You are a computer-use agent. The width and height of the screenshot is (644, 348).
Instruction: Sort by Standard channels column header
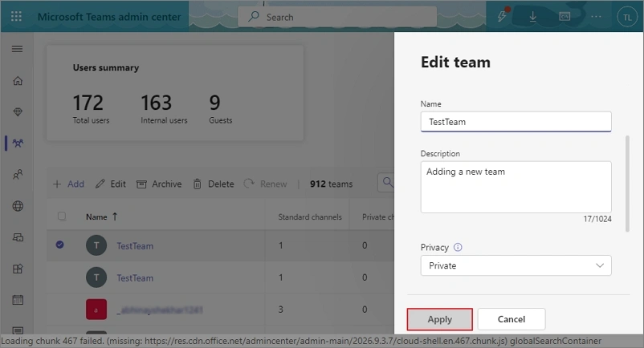tap(310, 217)
